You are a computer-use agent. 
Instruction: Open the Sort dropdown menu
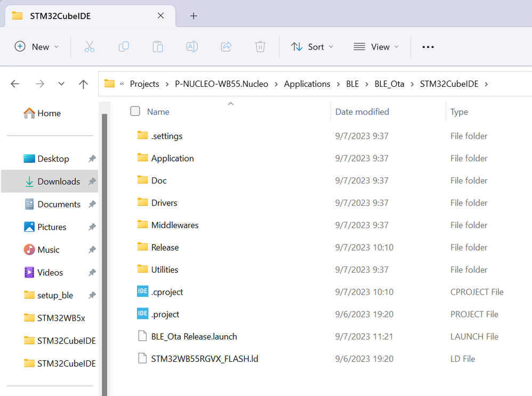312,47
